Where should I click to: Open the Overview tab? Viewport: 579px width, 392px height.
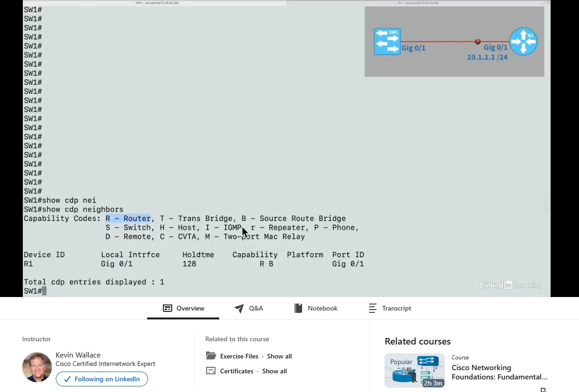(x=183, y=308)
